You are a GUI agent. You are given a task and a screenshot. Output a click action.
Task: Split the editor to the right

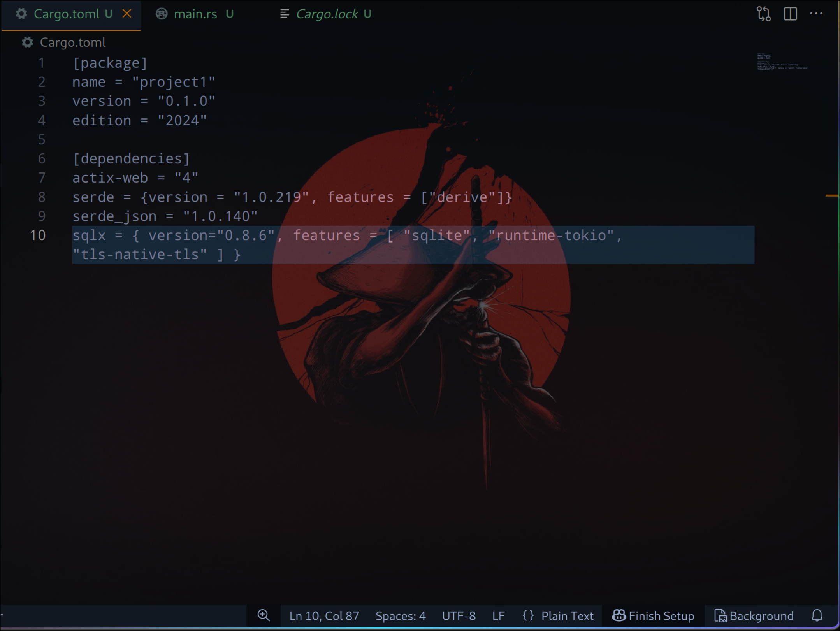[790, 14]
